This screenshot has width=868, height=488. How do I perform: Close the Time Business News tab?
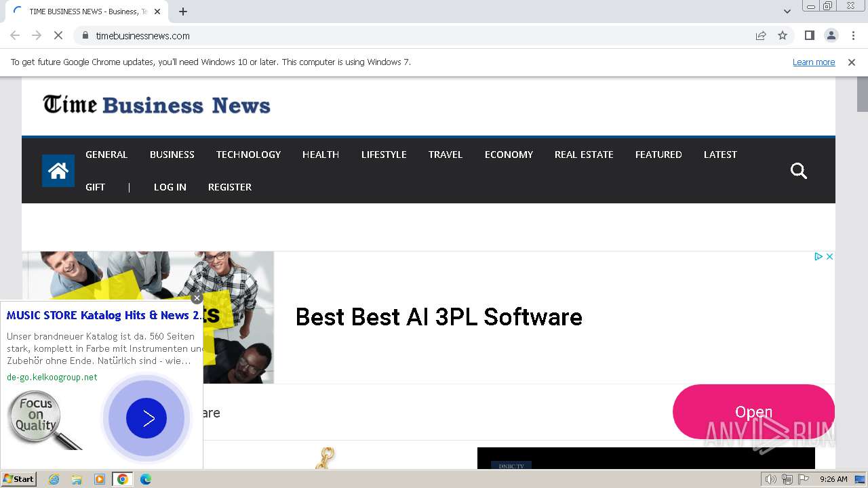(x=157, y=12)
